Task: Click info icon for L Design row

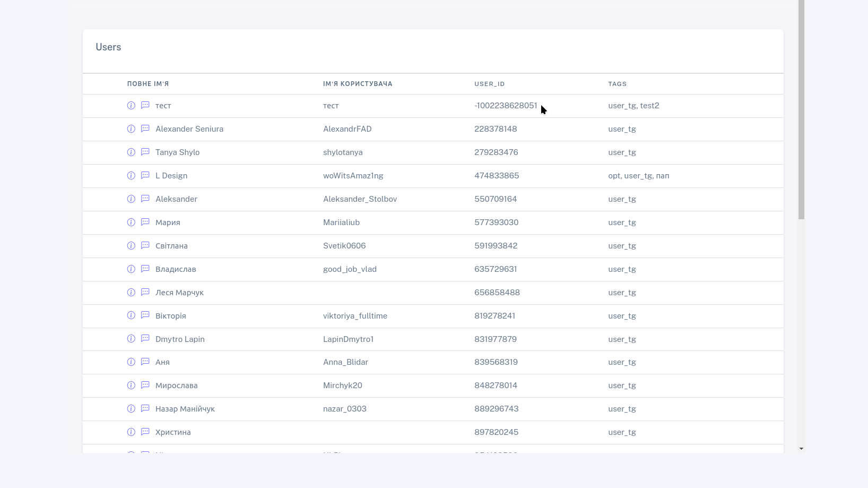Action: pos(131,176)
